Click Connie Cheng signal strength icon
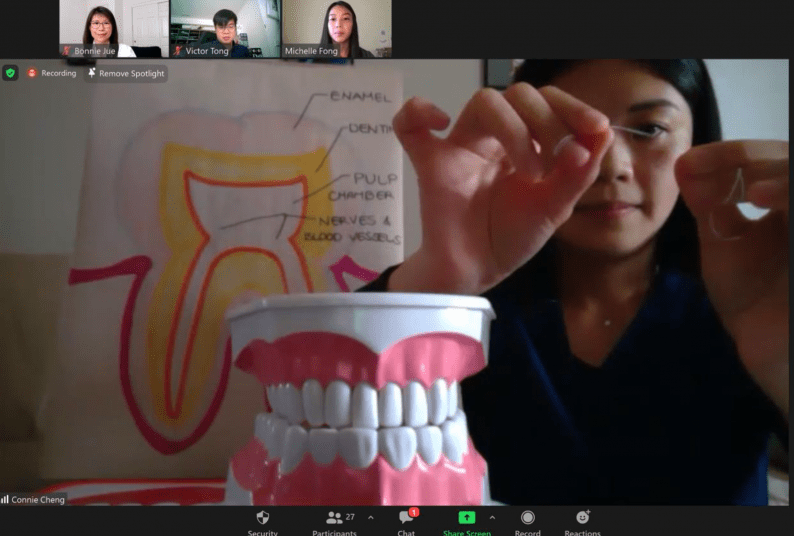This screenshot has height=536, width=794. 5,500
